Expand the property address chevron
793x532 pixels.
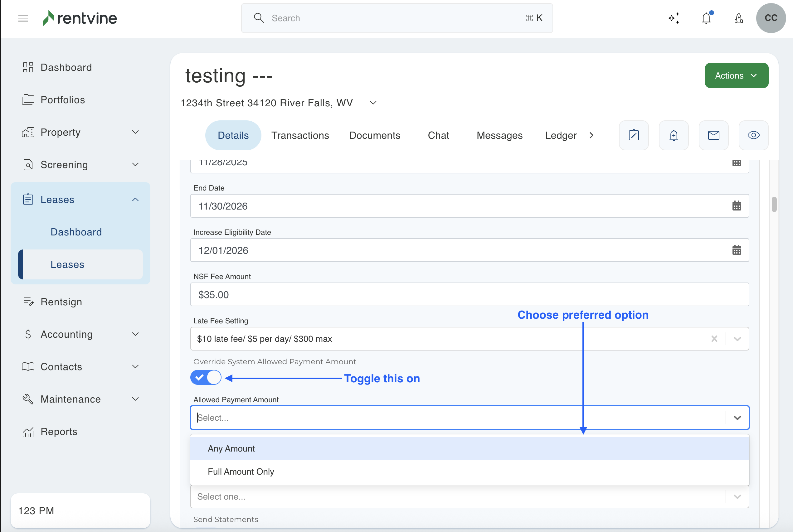[x=373, y=103]
